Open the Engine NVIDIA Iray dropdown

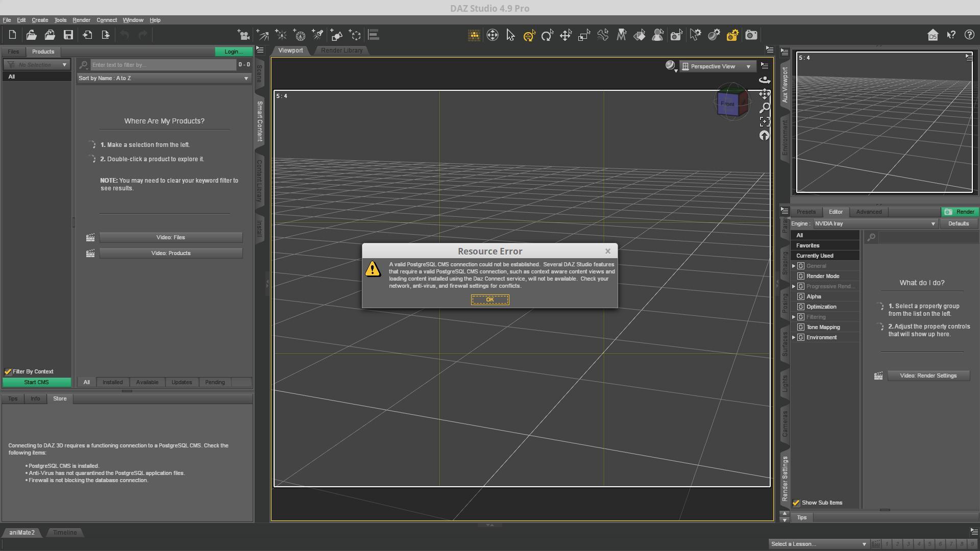(874, 224)
